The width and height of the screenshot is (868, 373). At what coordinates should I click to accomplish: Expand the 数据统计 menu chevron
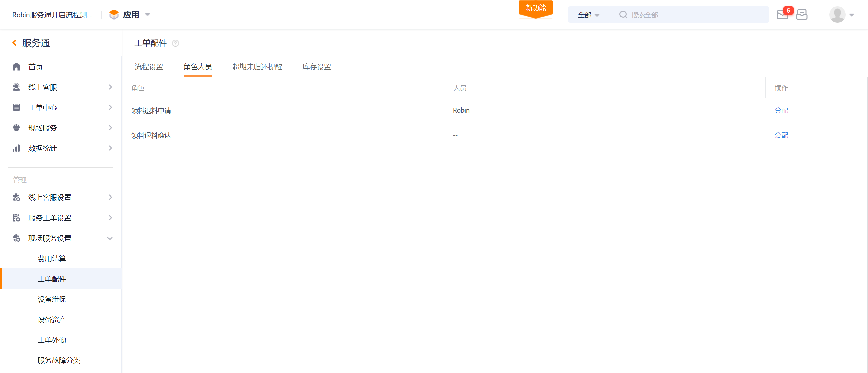pos(110,148)
